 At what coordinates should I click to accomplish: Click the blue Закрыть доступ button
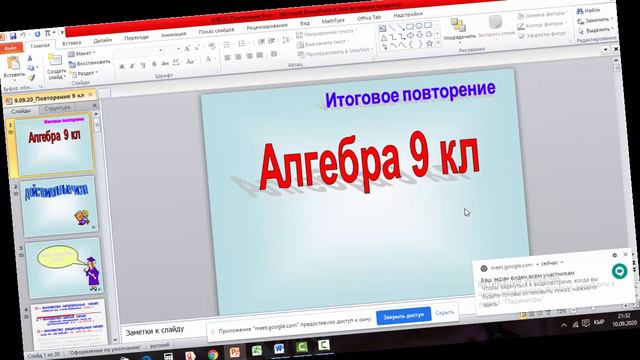403,316
